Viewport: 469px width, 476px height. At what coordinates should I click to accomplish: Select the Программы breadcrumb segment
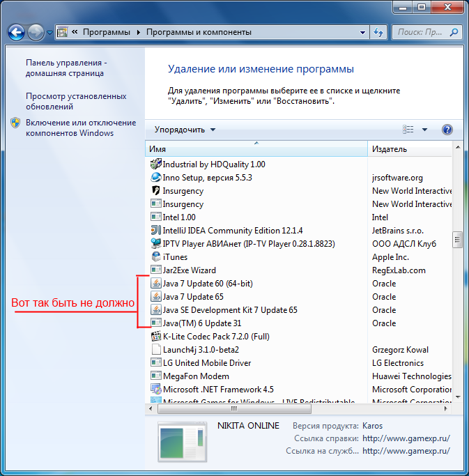point(106,32)
